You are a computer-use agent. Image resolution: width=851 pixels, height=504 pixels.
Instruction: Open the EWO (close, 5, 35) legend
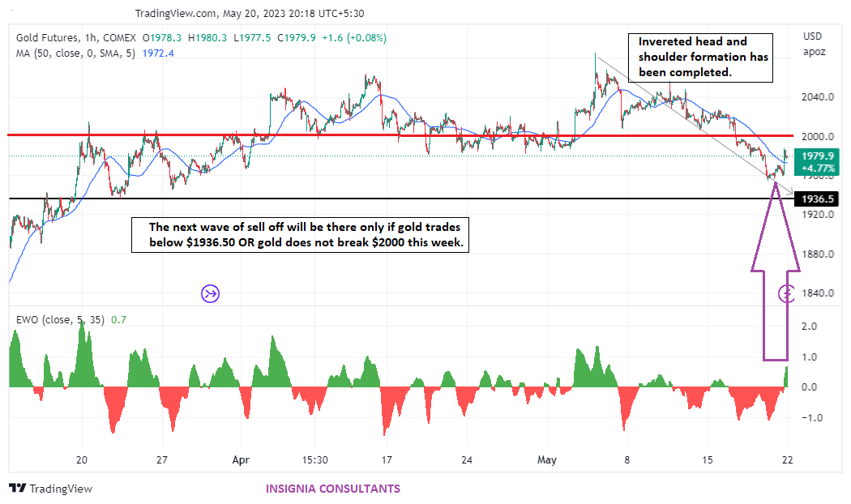61,319
